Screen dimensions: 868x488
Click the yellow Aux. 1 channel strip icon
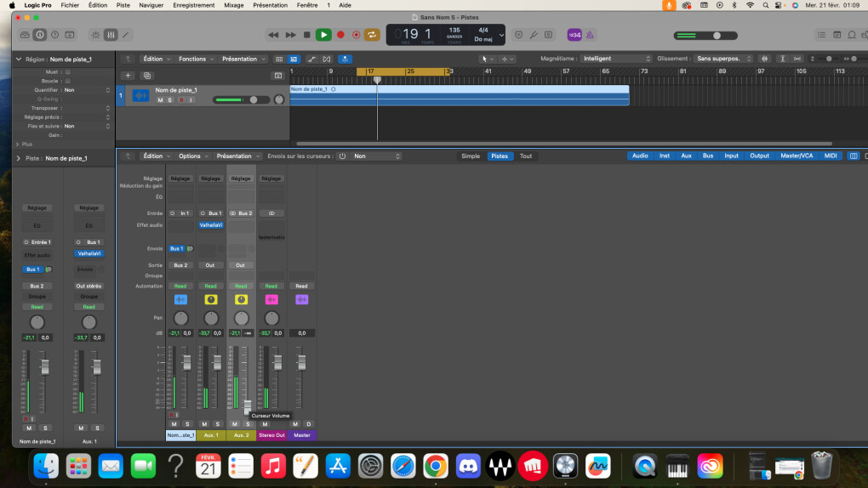(211, 299)
